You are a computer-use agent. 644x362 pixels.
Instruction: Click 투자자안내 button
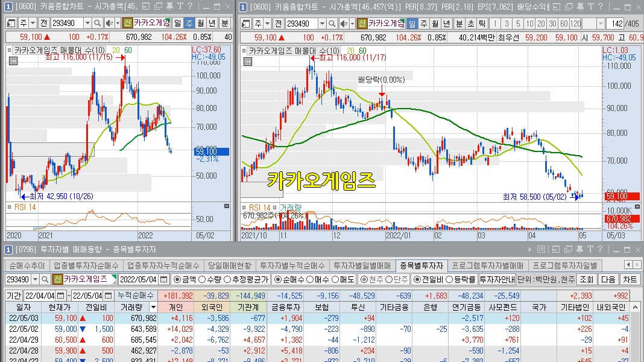pyautogui.click(x=497, y=279)
